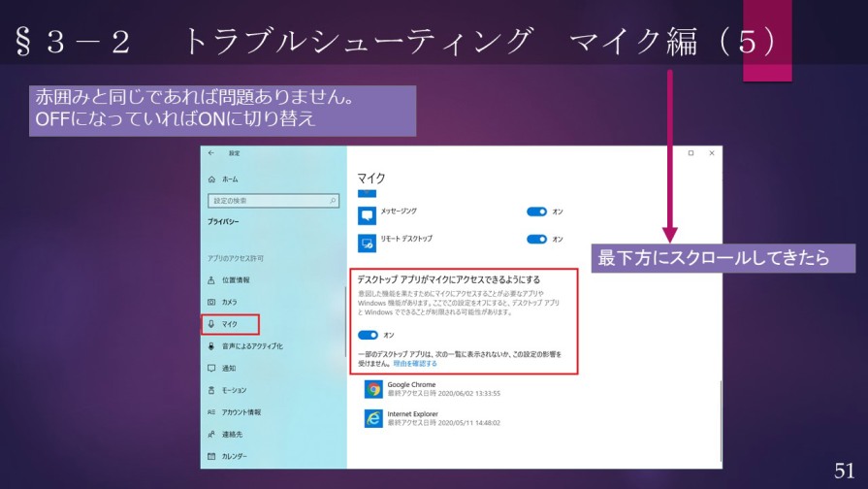Go to 通知 privacy settings

pos(228,368)
